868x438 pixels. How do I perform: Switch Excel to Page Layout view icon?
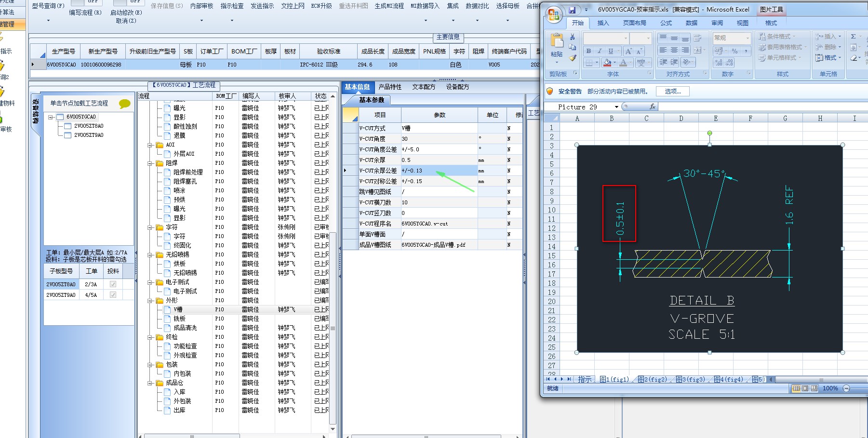coord(805,388)
